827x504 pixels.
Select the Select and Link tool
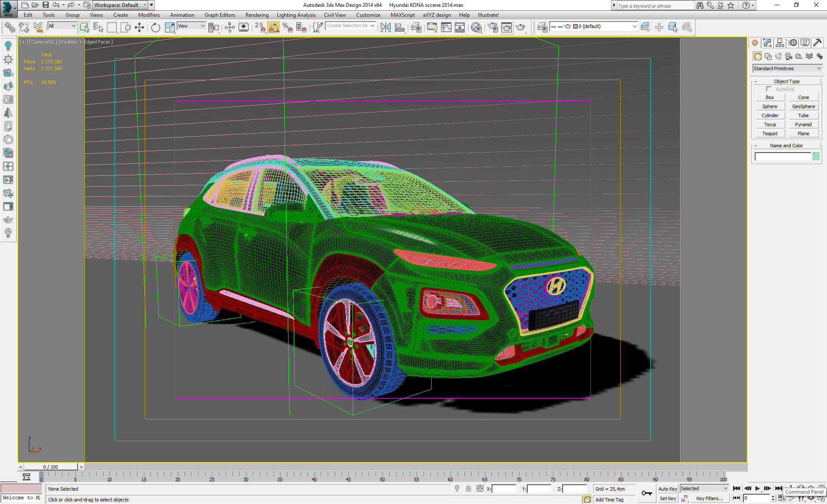(9, 28)
